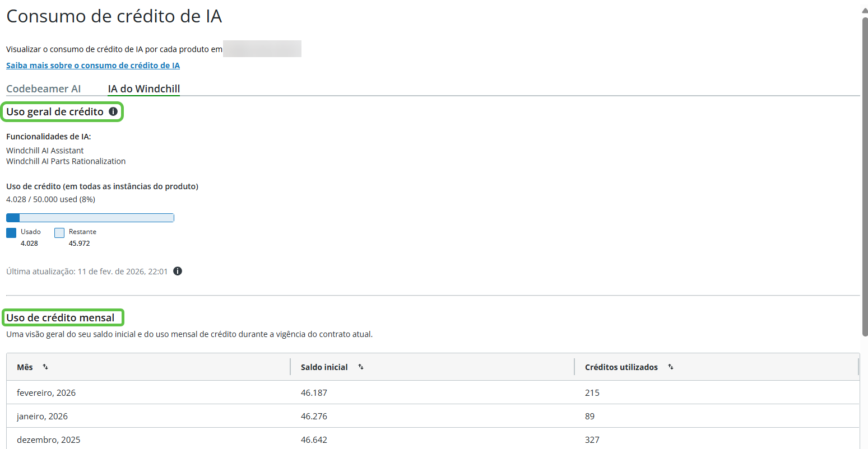Click the Windchill AI Assistant text

(45, 151)
